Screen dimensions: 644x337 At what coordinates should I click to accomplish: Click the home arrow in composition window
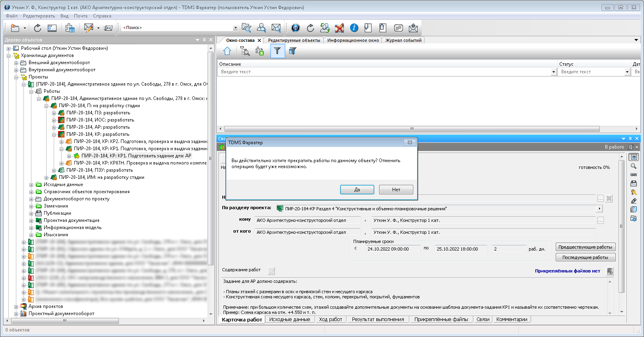click(227, 51)
